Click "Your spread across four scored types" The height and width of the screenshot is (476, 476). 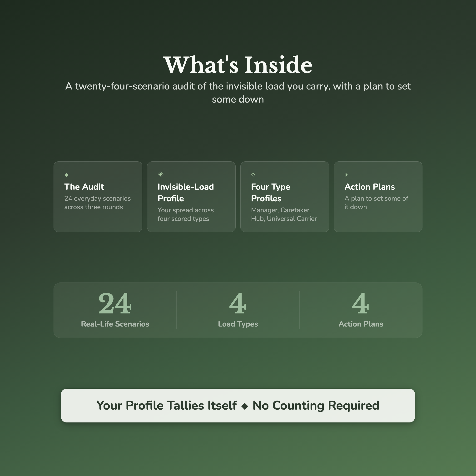[186, 214]
